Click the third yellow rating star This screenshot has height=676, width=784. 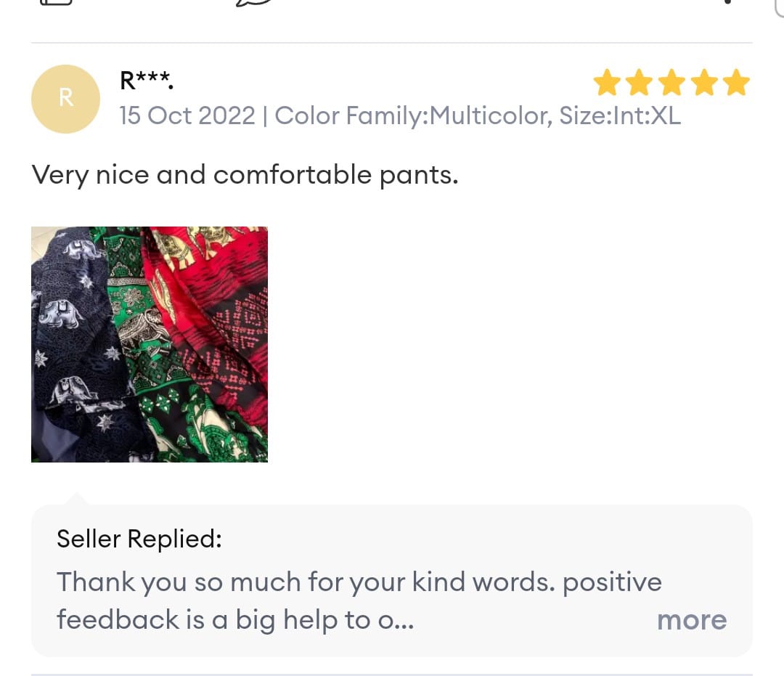[671, 84]
